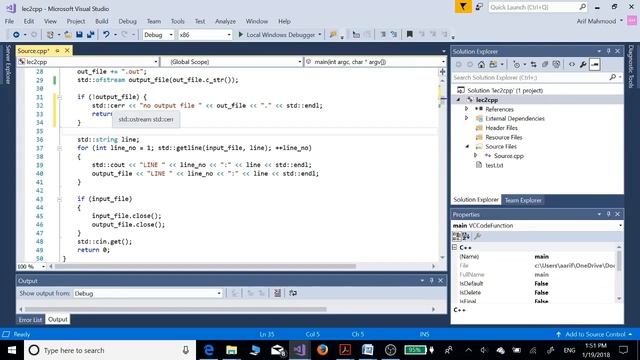Select Resource Files folder in Solution Explorer
This screenshot has height=360, width=640.
pos(504,137)
